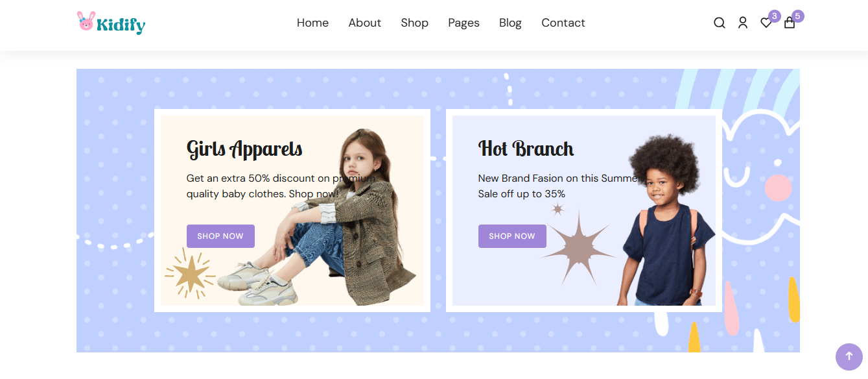
Task: Open the search magnifier icon
Action: pyautogui.click(x=720, y=23)
